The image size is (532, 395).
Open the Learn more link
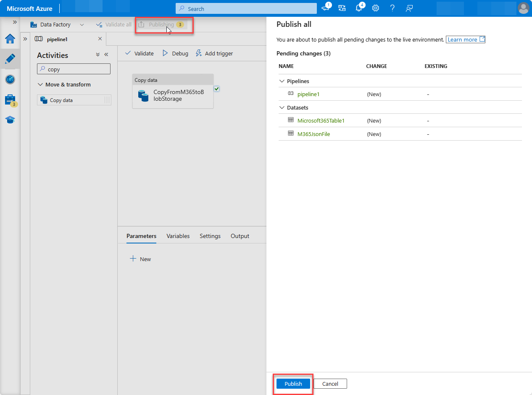tap(462, 39)
